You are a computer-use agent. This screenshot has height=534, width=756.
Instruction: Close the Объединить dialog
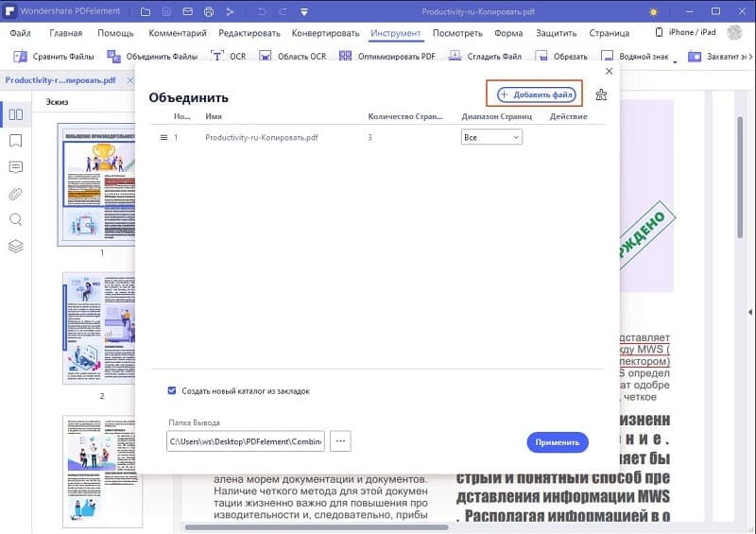[609, 71]
